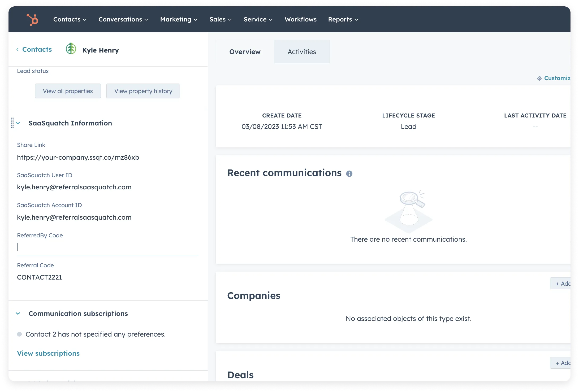The height and width of the screenshot is (392, 579).
Task: Click the referral code CONTACT2221
Action: (x=40, y=277)
